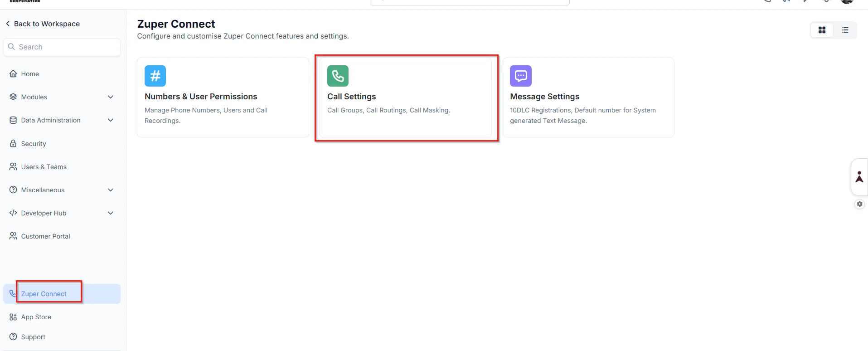Click the Customer Portal people icon
868x351 pixels.
(13, 236)
